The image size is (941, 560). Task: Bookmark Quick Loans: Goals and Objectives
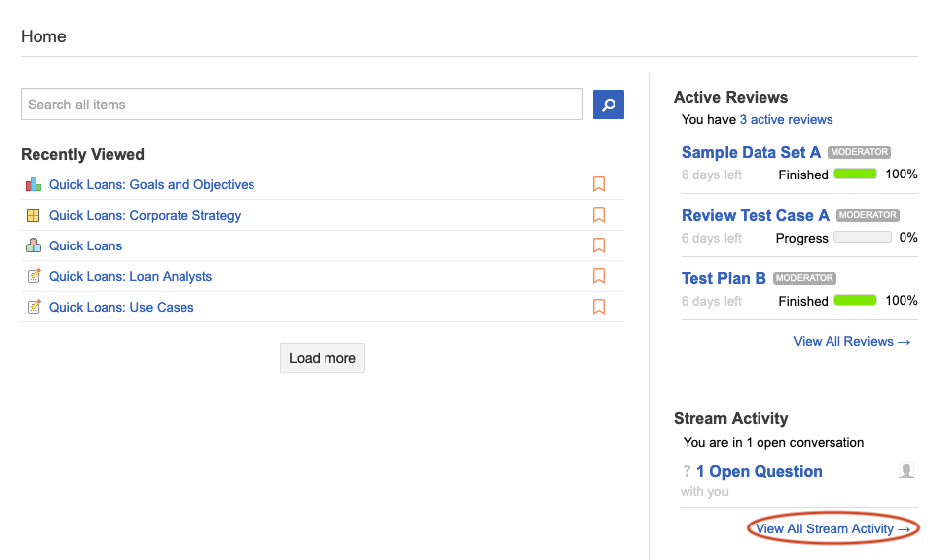click(598, 184)
